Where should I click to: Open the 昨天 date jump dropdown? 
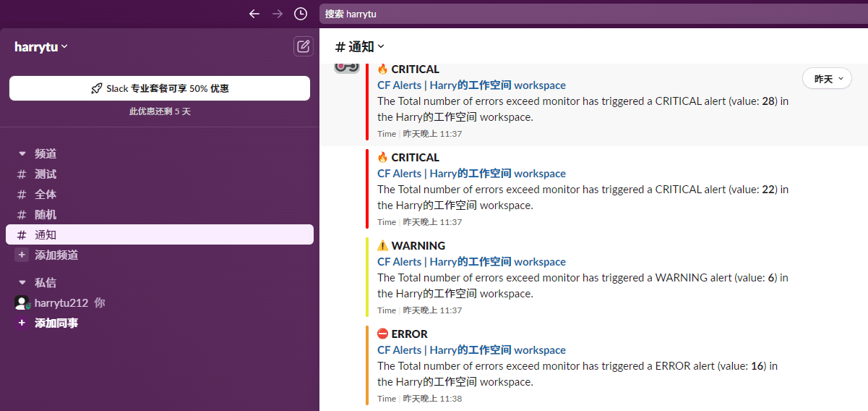827,78
